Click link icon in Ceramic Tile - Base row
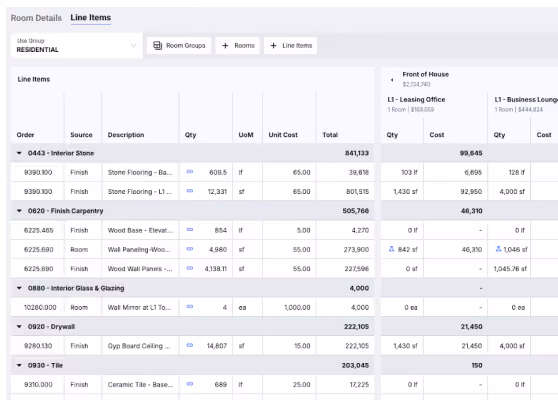This screenshot has height=400, width=558. pos(190,384)
